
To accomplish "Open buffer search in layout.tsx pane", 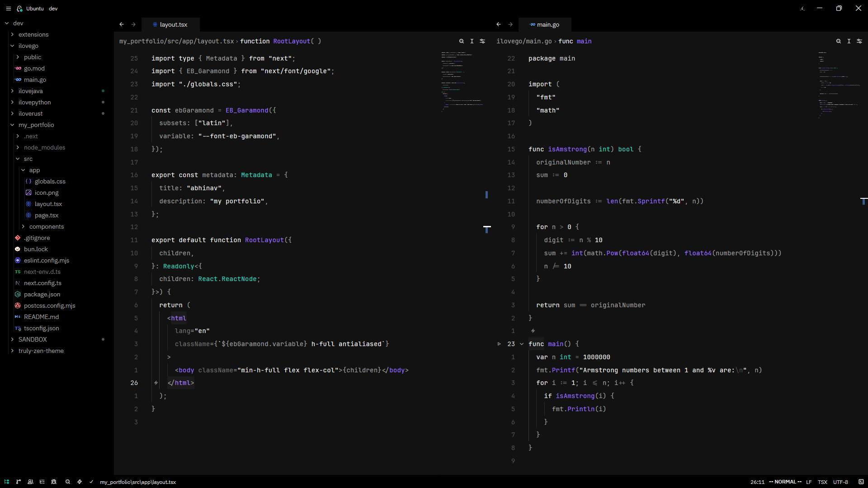I will click(462, 41).
